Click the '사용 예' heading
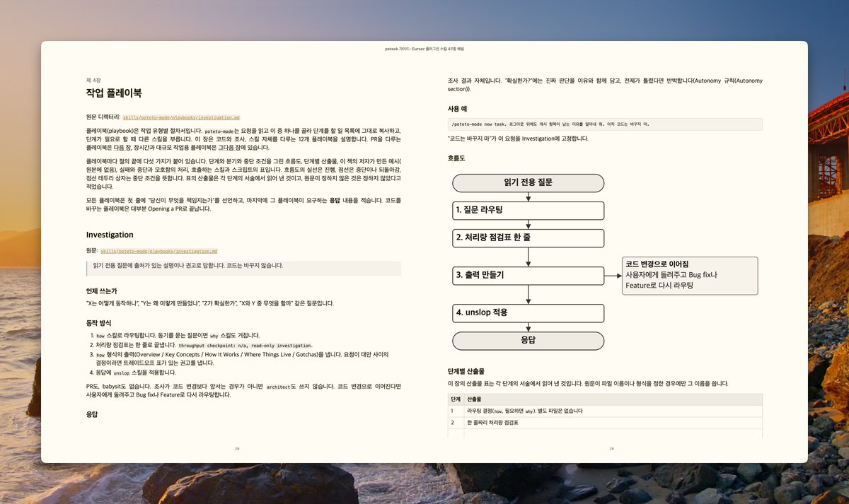 tap(457, 109)
